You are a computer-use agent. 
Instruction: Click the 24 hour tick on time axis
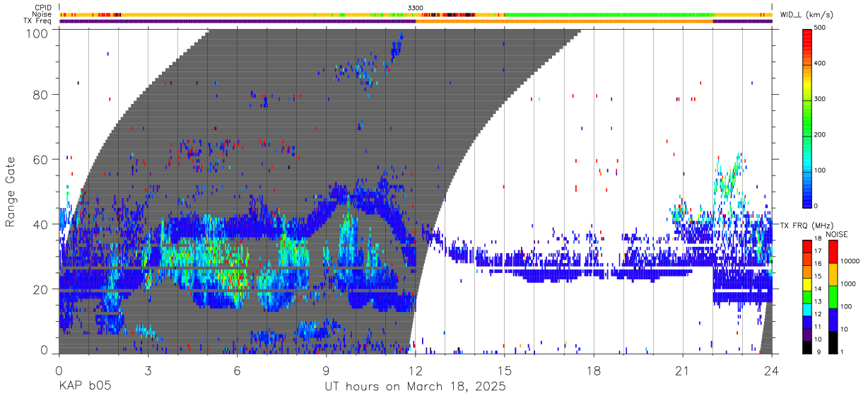pyautogui.click(x=772, y=370)
